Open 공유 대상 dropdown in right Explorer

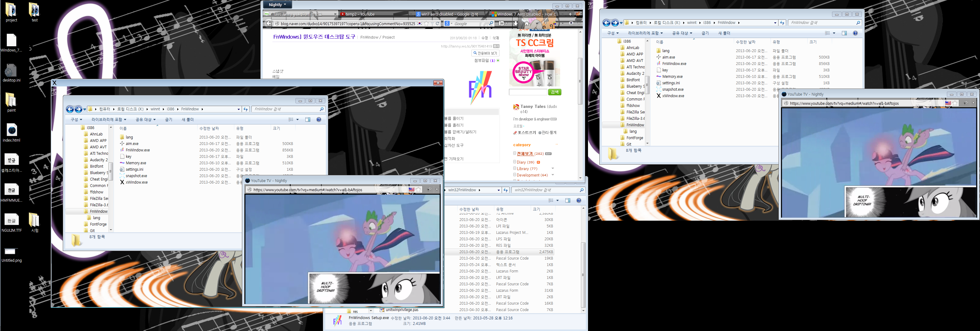[682, 33]
